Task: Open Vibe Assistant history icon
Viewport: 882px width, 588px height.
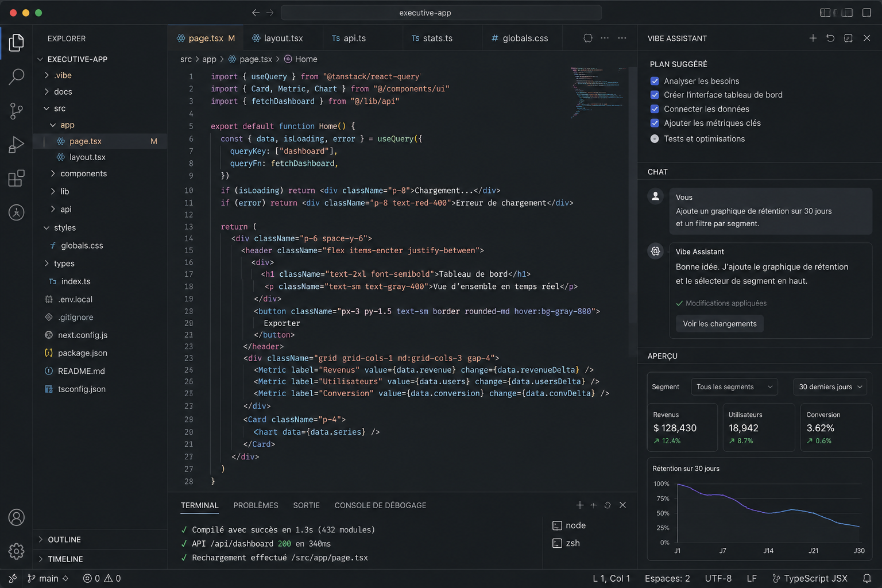Action: (830, 38)
